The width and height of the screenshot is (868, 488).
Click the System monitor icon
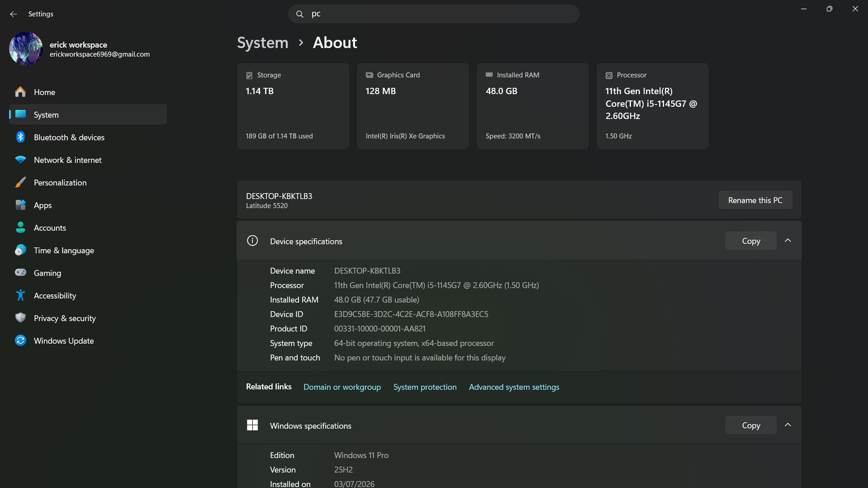pos(21,114)
